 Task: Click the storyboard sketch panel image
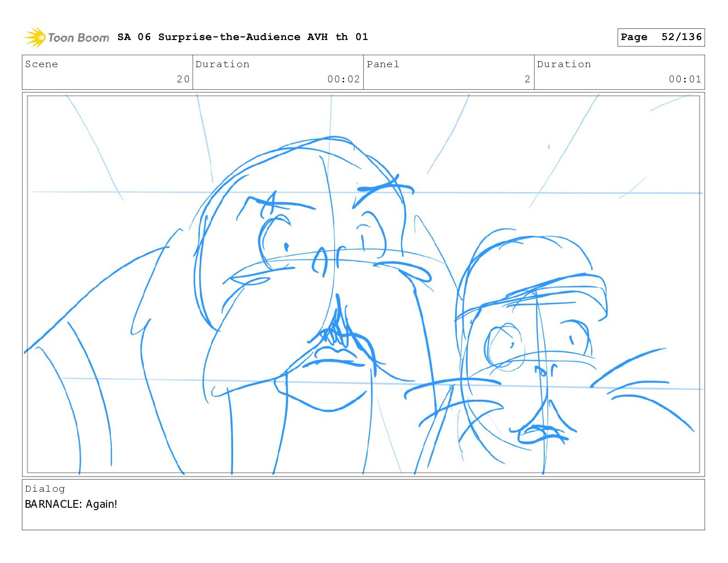click(363, 284)
